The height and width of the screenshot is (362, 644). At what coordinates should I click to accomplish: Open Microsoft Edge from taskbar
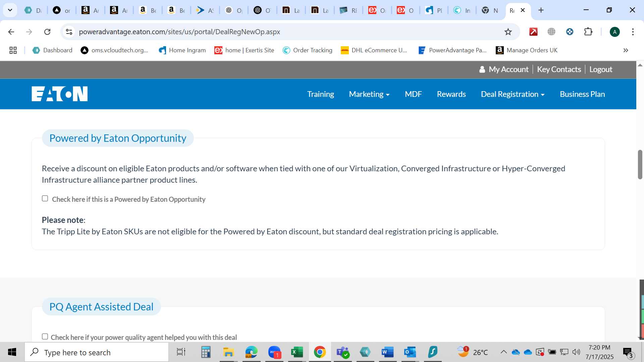point(251,352)
